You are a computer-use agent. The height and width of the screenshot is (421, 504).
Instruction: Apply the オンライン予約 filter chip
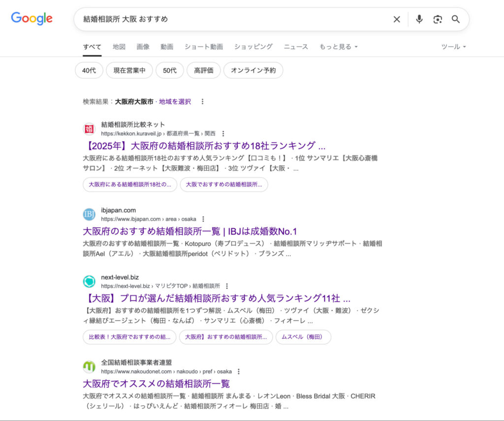[x=253, y=70]
